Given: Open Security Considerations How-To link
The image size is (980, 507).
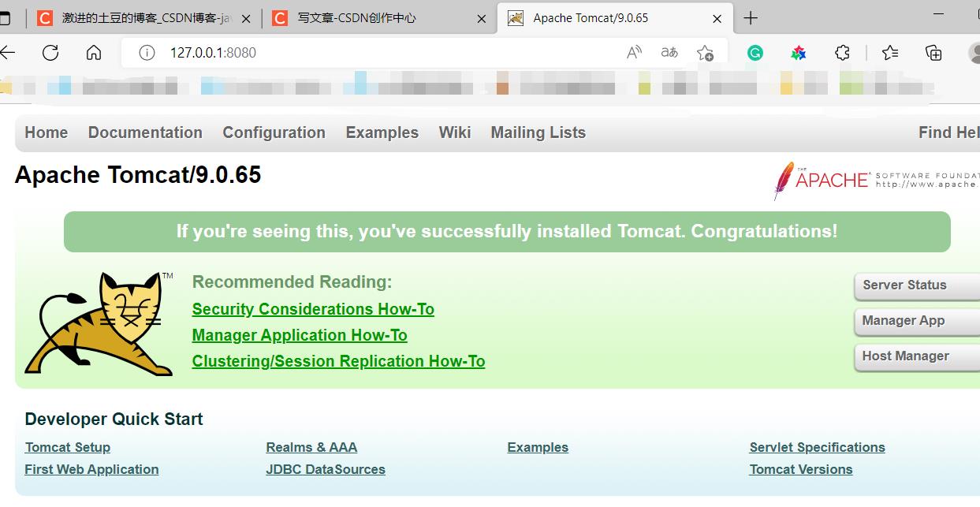Looking at the screenshot, I should click(313, 309).
